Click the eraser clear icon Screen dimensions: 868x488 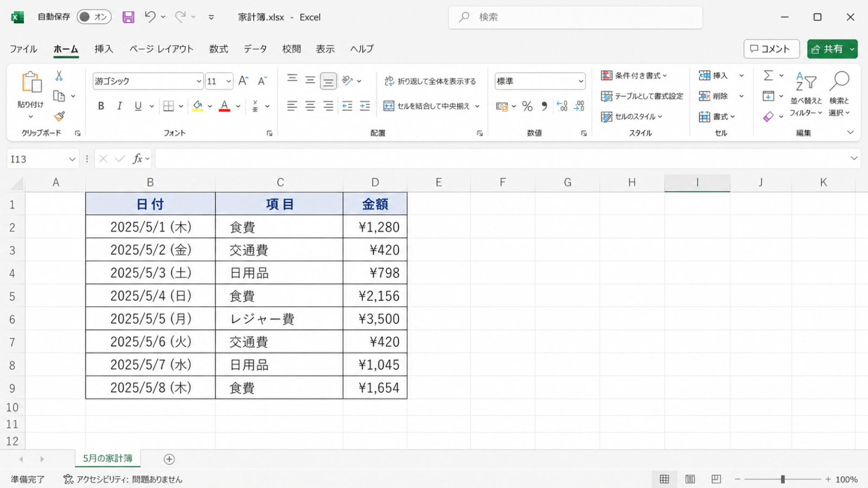(x=768, y=117)
